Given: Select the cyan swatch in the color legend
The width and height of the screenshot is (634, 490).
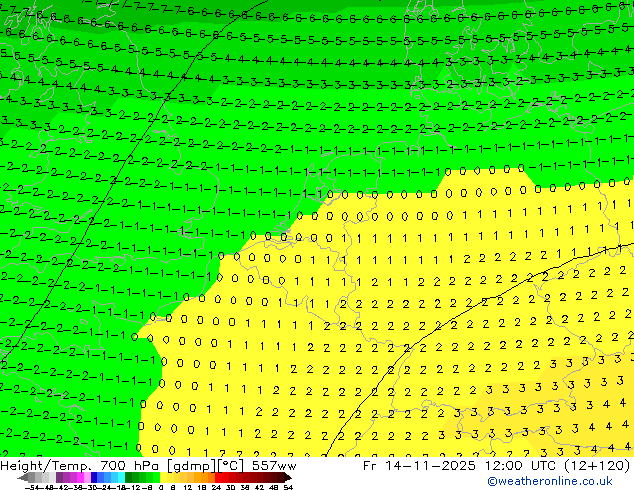Looking at the screenshot, I should coord(121,478).
